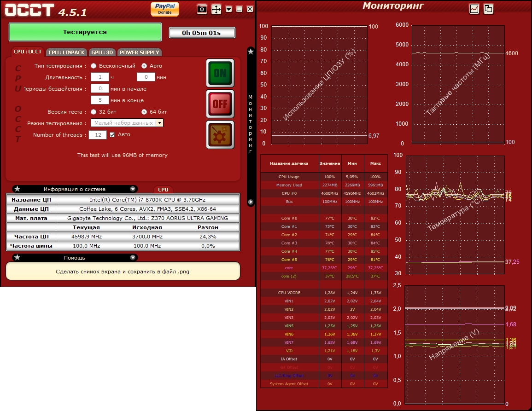Collapse the monitoring panel using the arrow
This screenshot has width=532, height=411.
pyautogui.click(x=251, y=202)
